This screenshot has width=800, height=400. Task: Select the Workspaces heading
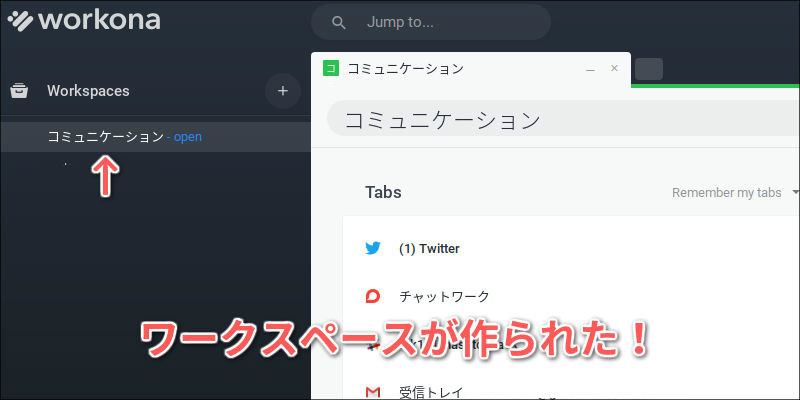tap(88, 91)
